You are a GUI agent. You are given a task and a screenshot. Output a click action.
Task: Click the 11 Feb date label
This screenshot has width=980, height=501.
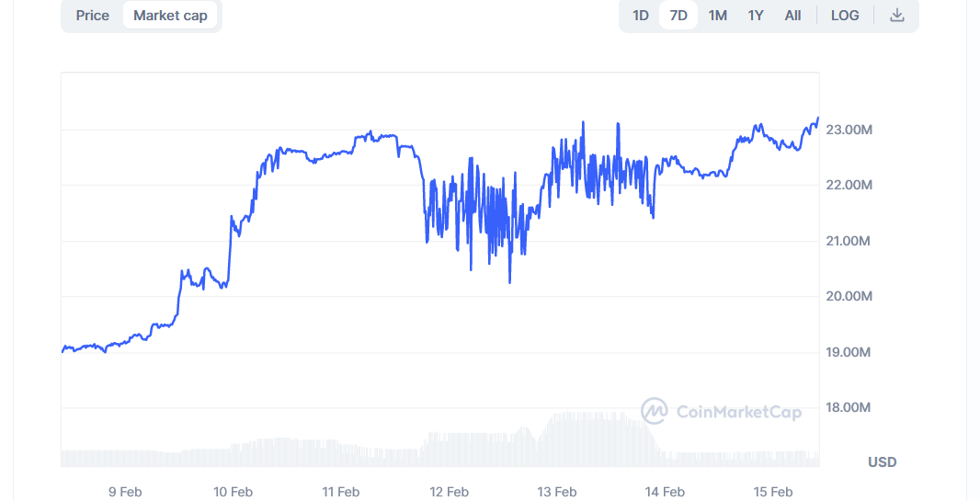341,492
